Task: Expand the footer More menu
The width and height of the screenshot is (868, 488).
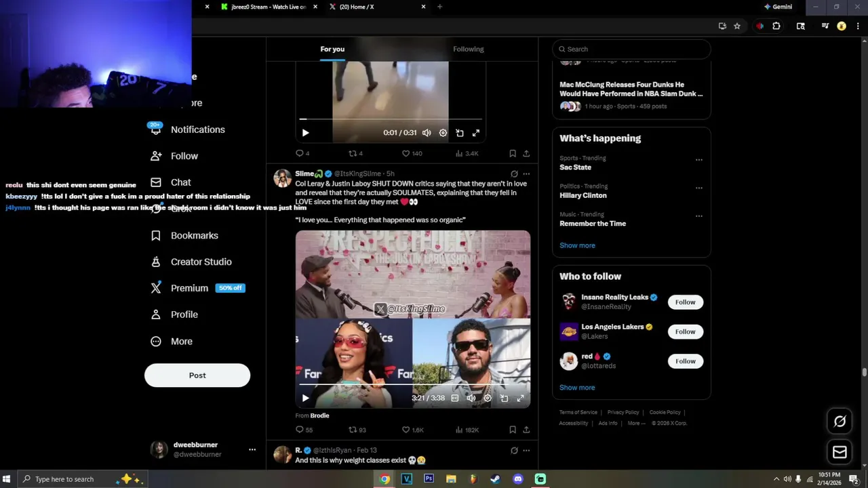Action: (635, 423)
